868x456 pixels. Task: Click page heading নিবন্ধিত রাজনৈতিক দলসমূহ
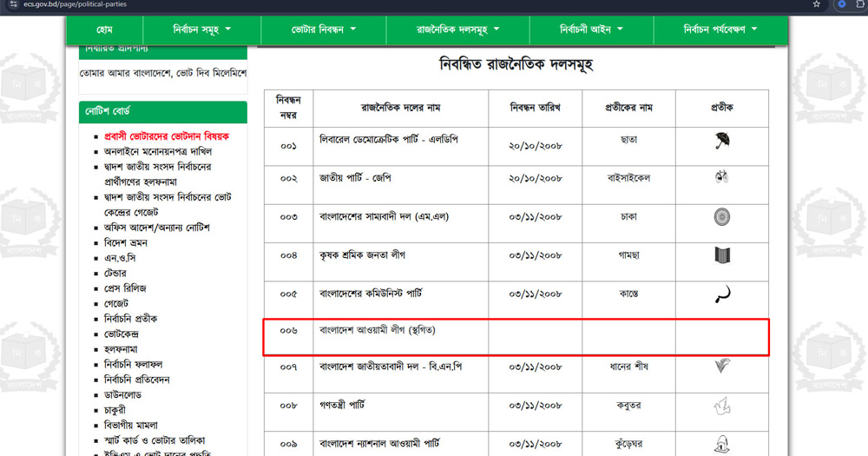pyautogui.click(x=516, y=64)
